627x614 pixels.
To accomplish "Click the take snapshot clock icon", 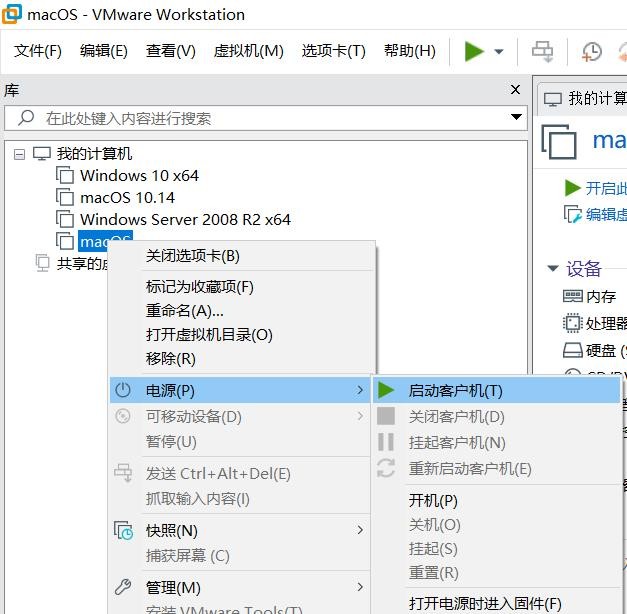I will [x=592, y=52].
